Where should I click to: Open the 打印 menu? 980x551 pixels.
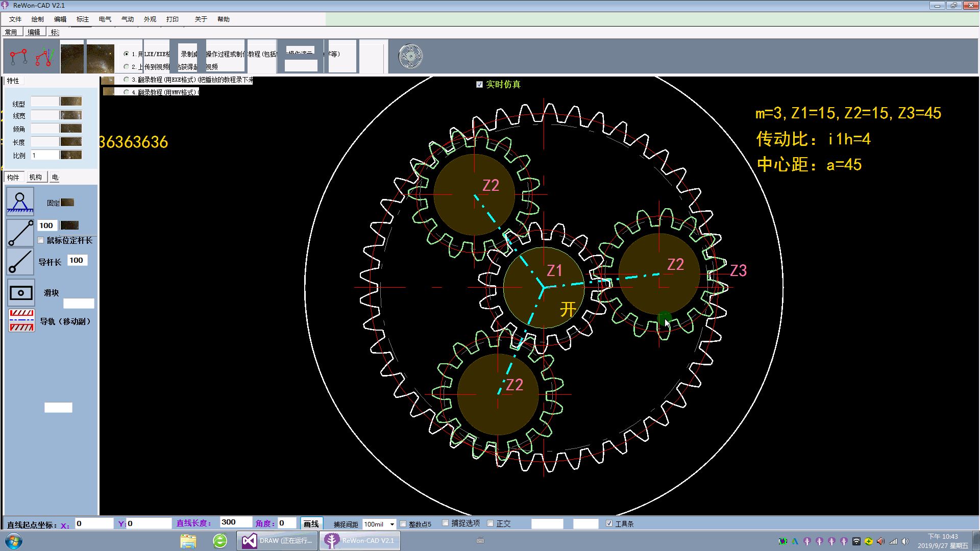point(173,19)
